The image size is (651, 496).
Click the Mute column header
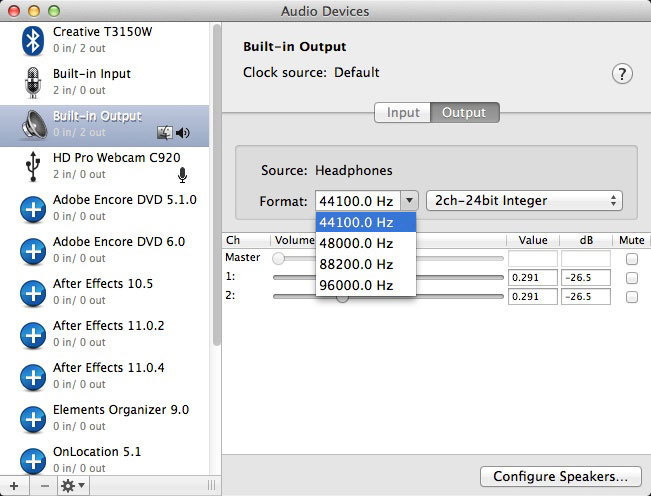pyautogui.click(x=631, y=240)
